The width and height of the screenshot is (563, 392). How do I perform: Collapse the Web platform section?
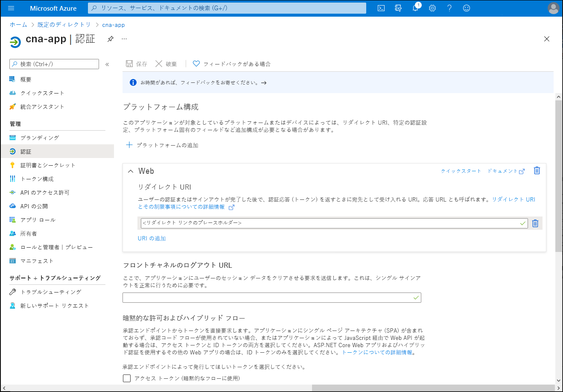[131, 171]
